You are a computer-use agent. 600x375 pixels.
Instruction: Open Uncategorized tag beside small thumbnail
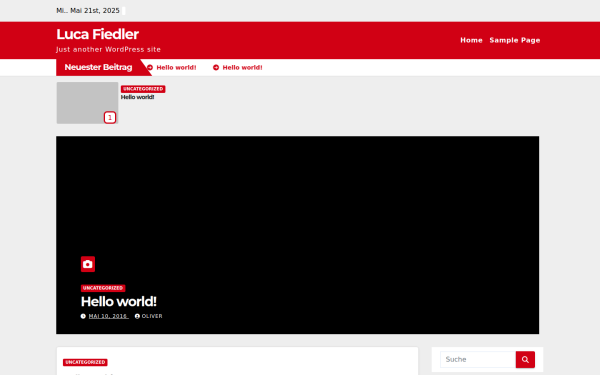point(143,89)
